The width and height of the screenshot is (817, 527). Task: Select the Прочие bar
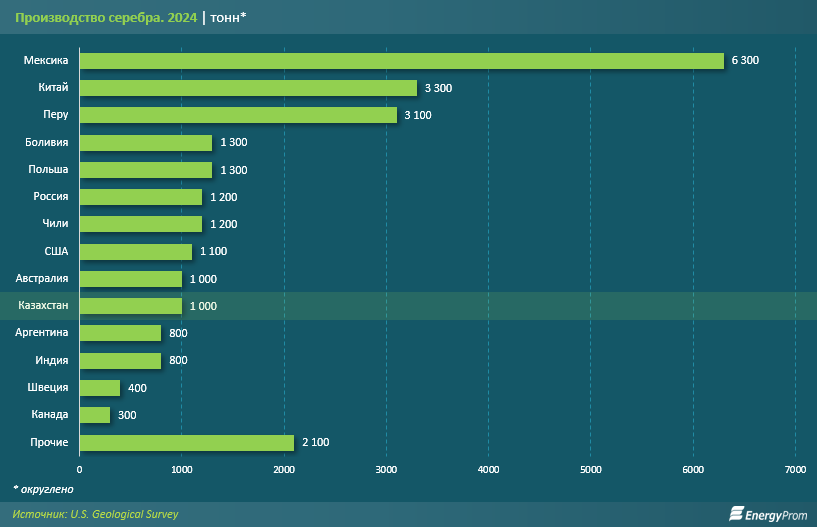tap(186, 442)
